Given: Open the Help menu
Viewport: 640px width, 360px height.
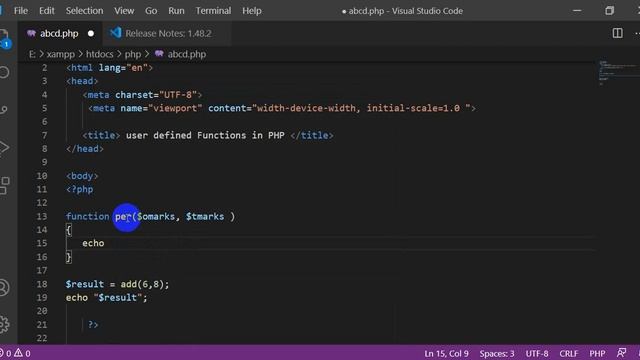Looking at the screenshot, I should (x=252, y=11).
